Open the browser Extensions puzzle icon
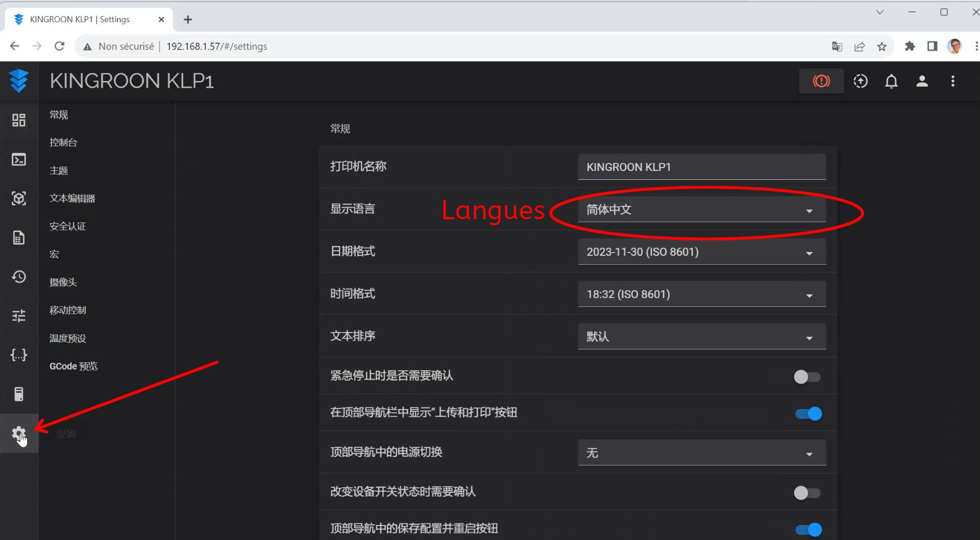The image size is (980, 540). (x=910, y=46)
